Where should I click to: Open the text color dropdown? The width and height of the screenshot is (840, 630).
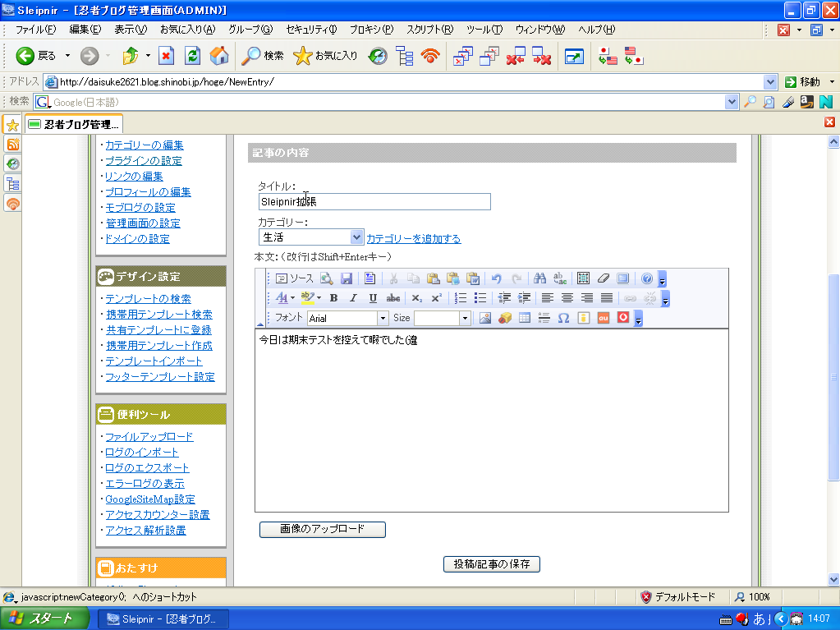coord(292,298)
